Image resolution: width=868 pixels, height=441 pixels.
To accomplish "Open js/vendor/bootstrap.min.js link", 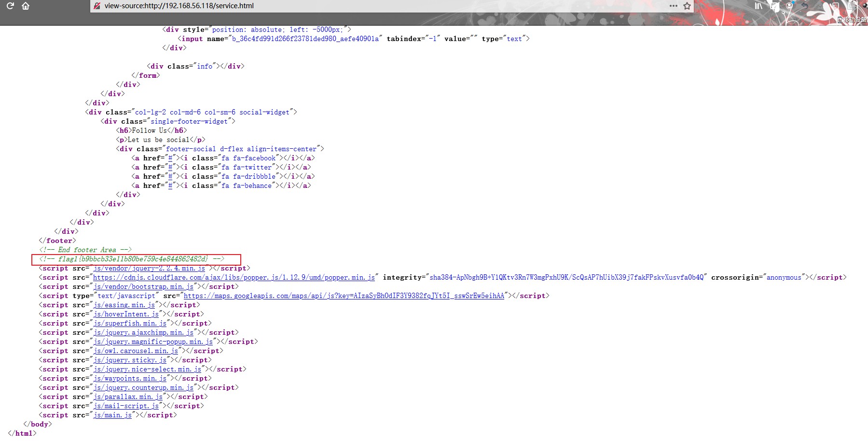I will tap(144, 286).
